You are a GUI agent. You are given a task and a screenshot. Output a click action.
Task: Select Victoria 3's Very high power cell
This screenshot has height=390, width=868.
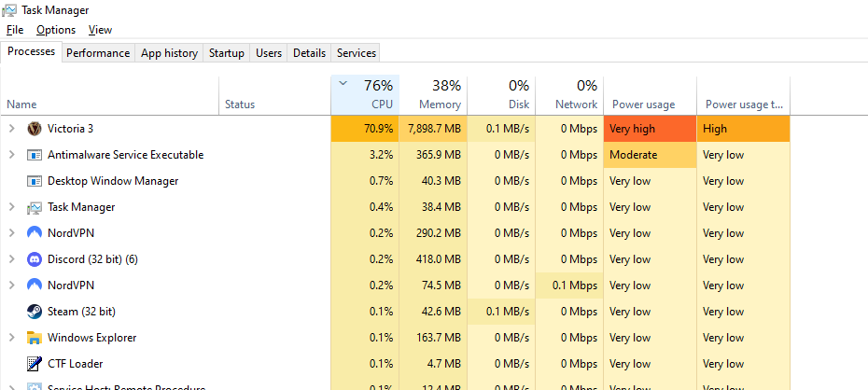click(x=650, y=129)
